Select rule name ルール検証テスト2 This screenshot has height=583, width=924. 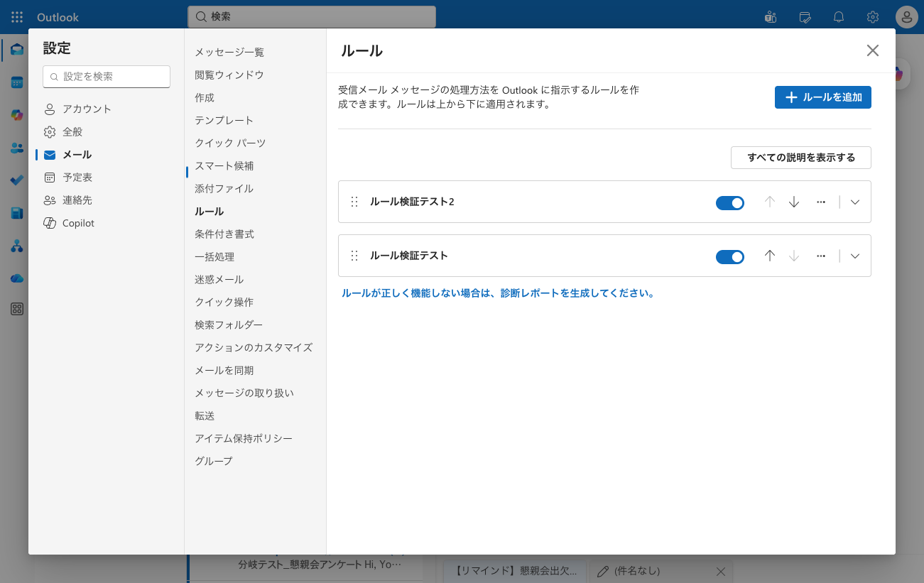tap(412, 202)
